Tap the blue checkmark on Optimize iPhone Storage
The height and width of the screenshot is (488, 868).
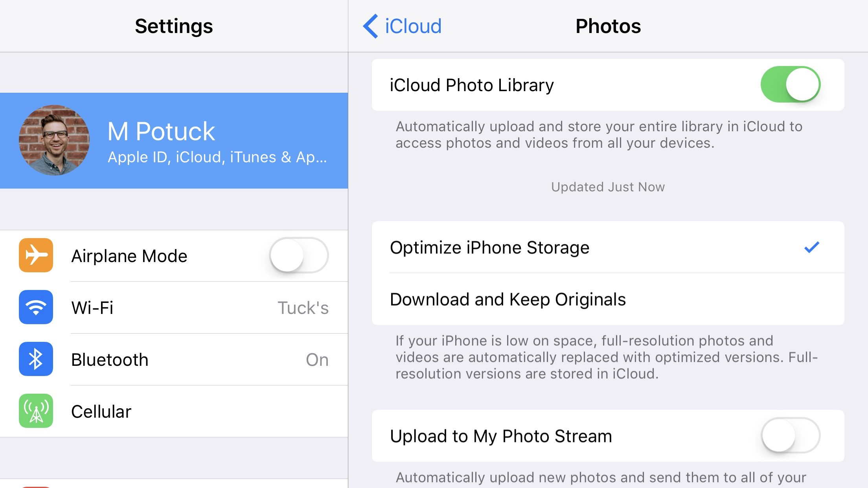(x=811, y=247)
